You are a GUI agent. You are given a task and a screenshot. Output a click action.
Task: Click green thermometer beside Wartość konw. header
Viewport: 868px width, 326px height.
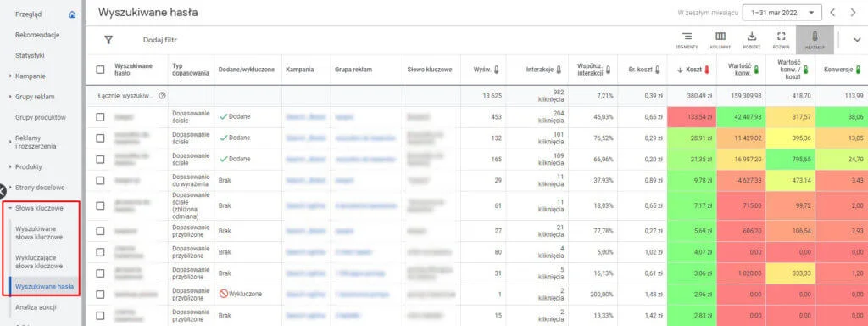pyautogui.click(x=757, y=70)
